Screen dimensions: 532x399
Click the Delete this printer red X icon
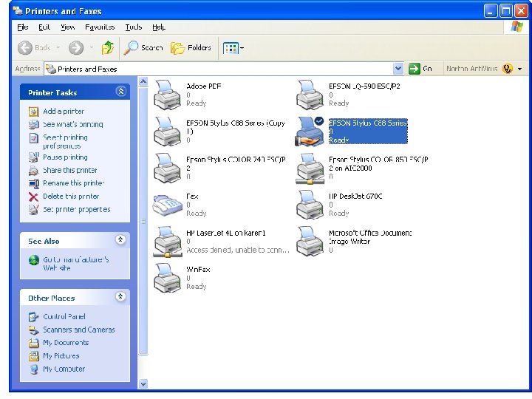(x=33, y=197)
